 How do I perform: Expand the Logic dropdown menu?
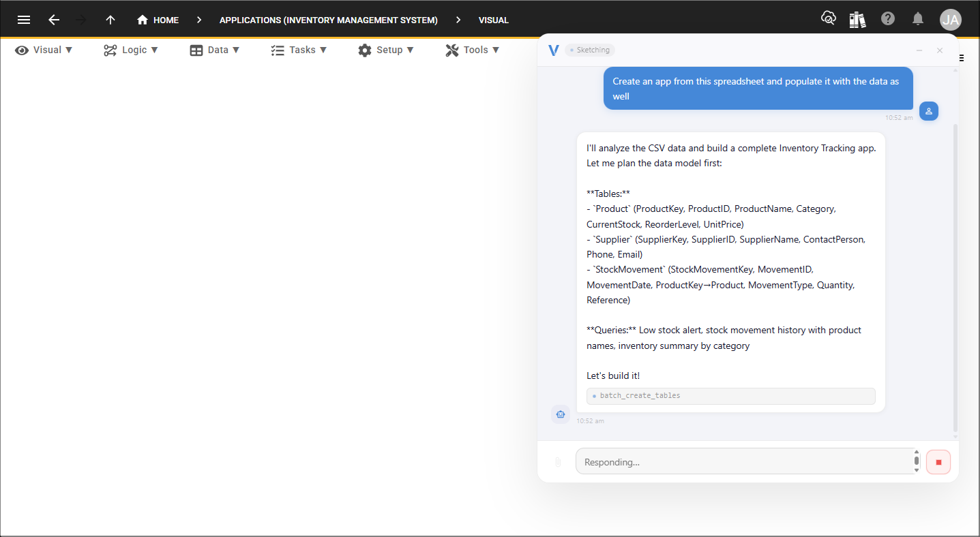pos(131,50)
